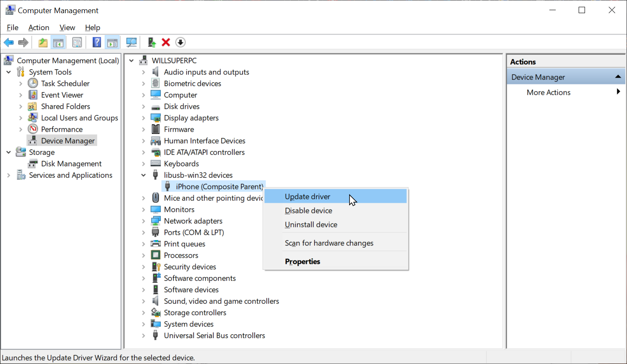This screenshot has height=364, width=627.
Task: Expand Services and Applications node
Action: 8,175
